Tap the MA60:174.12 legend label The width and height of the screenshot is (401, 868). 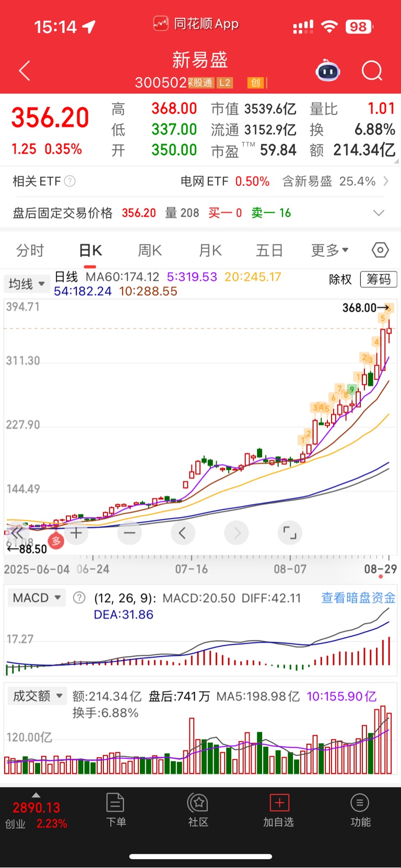(x=122, y=277)
